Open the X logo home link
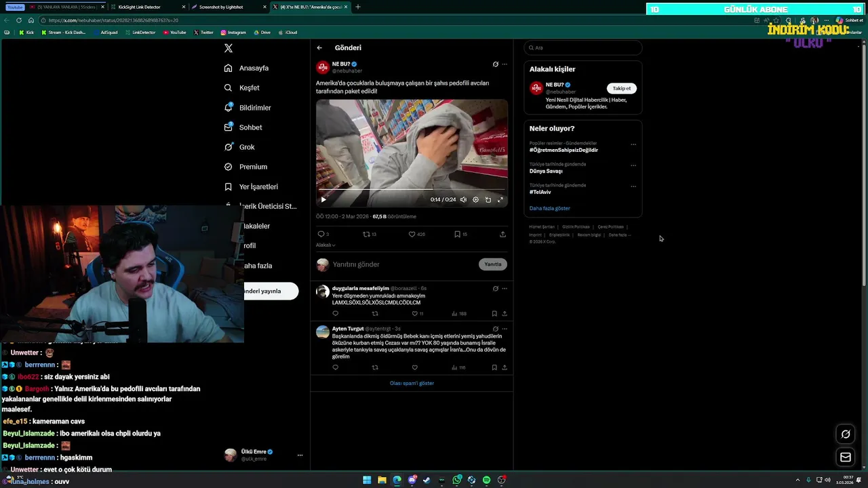868x488 pixels. 229,48
